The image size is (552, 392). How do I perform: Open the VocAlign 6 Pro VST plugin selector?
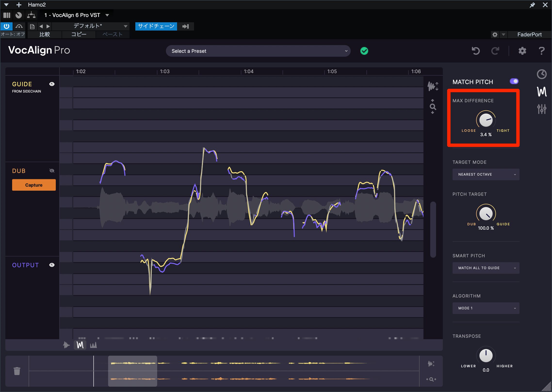(x=76, y=15)
